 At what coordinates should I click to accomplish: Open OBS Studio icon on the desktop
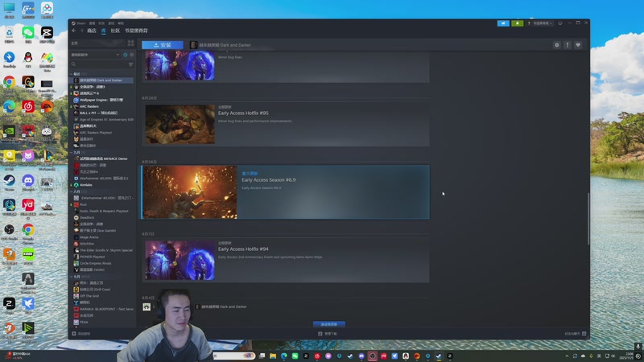pos(9,232)
